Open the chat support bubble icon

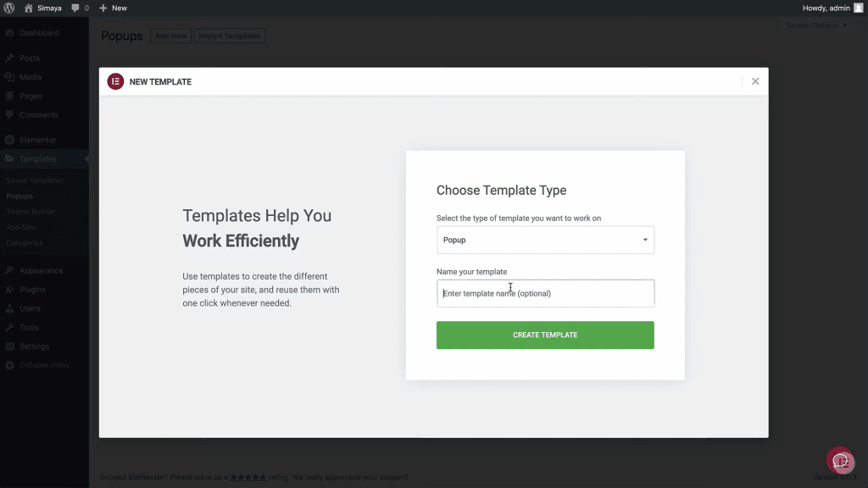[x=840, y=461]
